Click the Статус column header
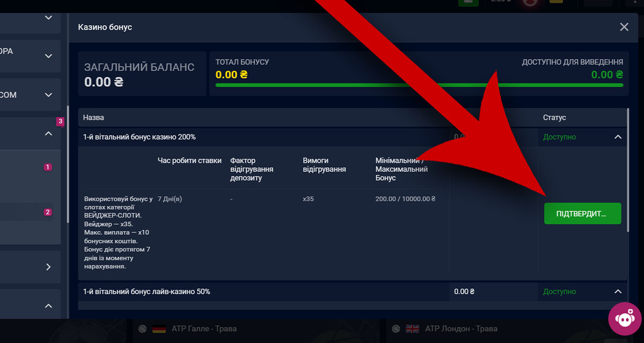644x343 pixels. pos(554,117)
